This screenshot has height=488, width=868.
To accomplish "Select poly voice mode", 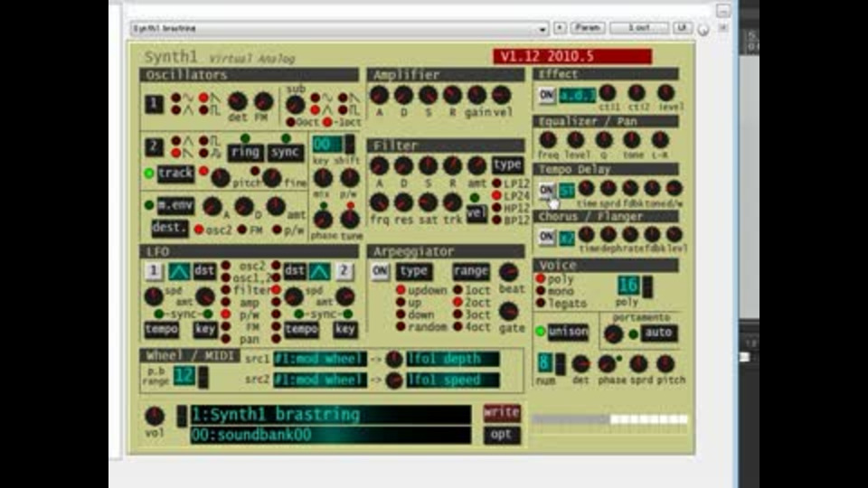I will pos(541,279).
